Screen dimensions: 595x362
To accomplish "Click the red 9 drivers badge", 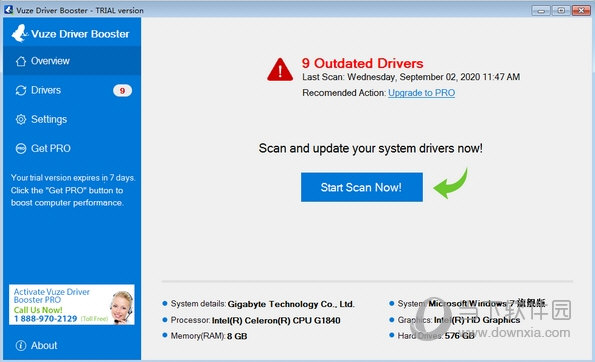I will 122,91.
